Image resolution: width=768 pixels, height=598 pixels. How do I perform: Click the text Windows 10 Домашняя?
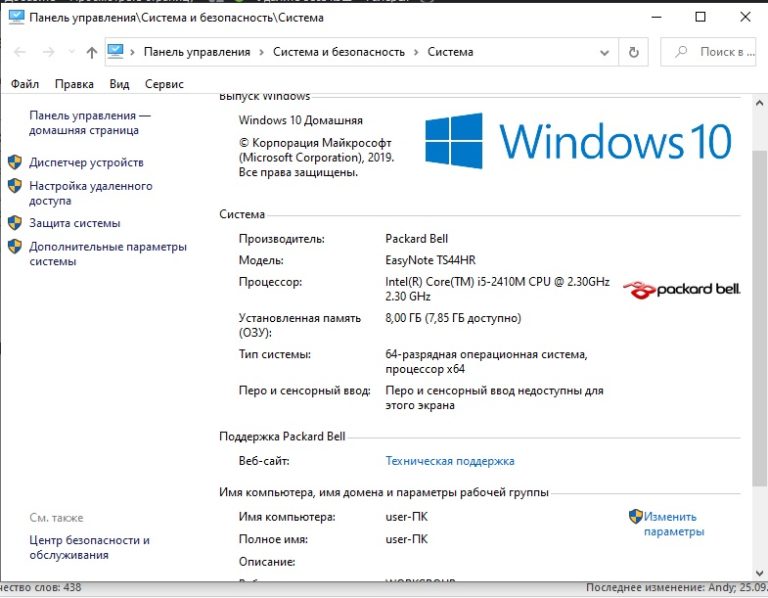coord(301,120)
